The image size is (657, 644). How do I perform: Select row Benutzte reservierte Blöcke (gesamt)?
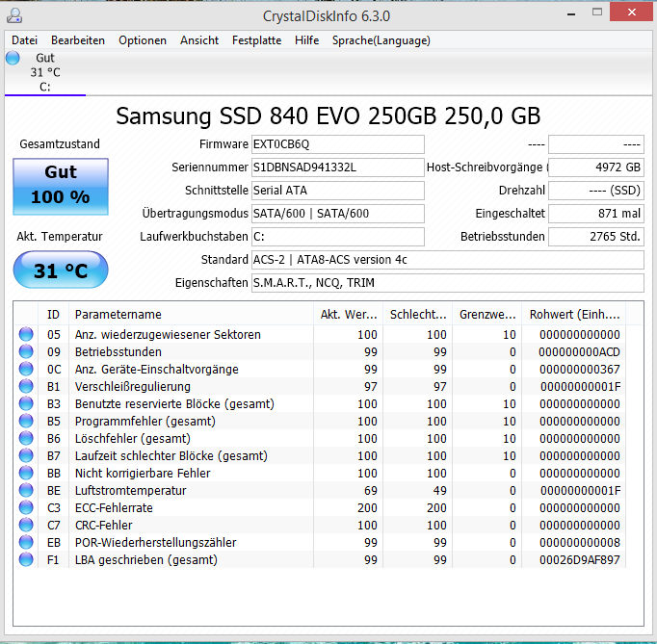320,403
